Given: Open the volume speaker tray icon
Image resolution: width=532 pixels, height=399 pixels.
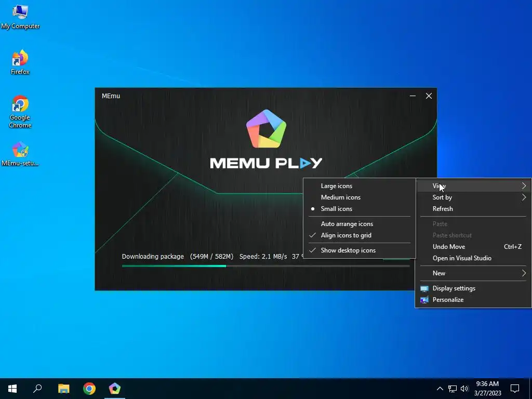Looking at the screenshot, I should [464, 389].
